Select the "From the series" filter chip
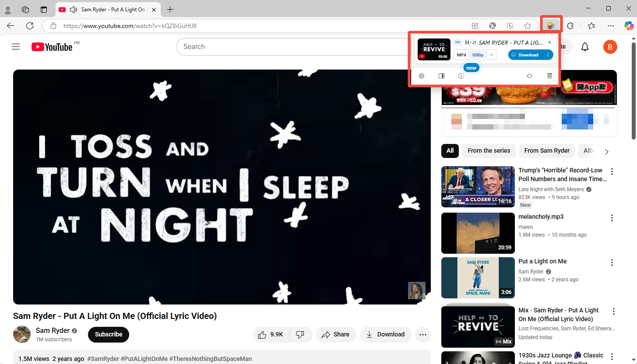Screen dimensions: 637x364 coord(489,150)
